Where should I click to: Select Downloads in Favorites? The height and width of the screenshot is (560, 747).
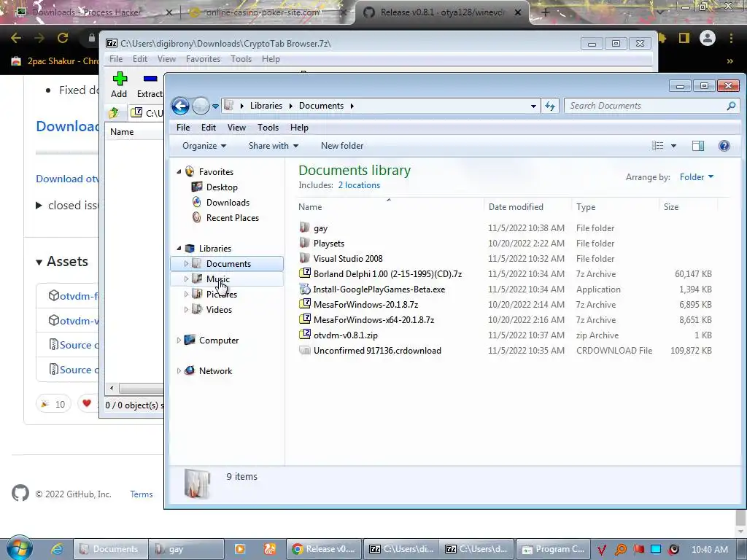pyautogui.click(x=228, y=203)
